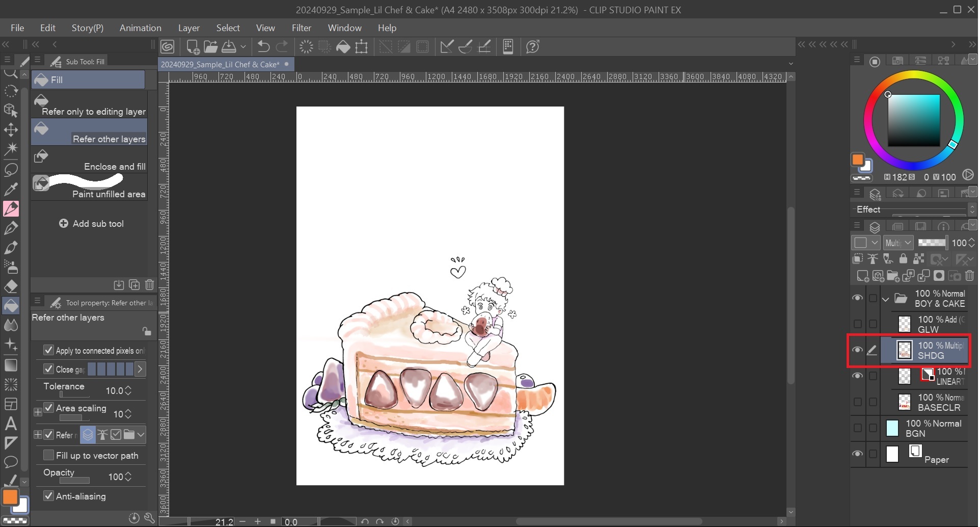Expand Area scaling extra options plus
The image size is (980, 527).
pyautogui.click(x=38, y=412)
